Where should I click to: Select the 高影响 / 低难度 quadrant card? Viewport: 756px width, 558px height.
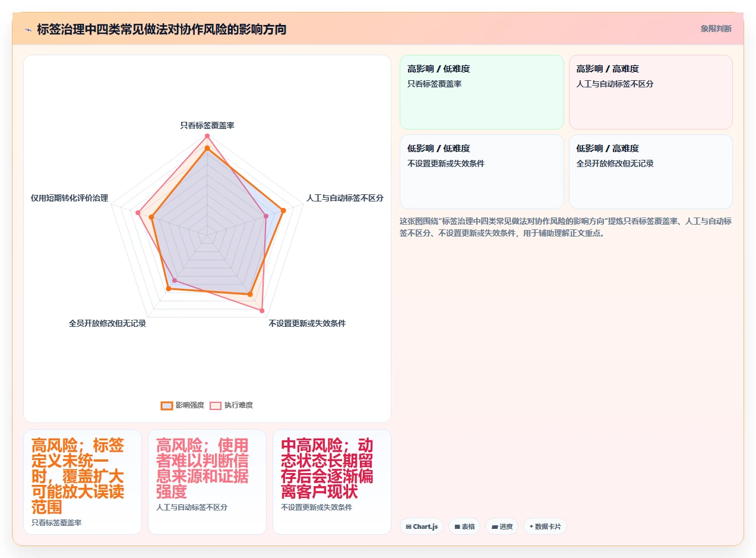coord(482,92)
